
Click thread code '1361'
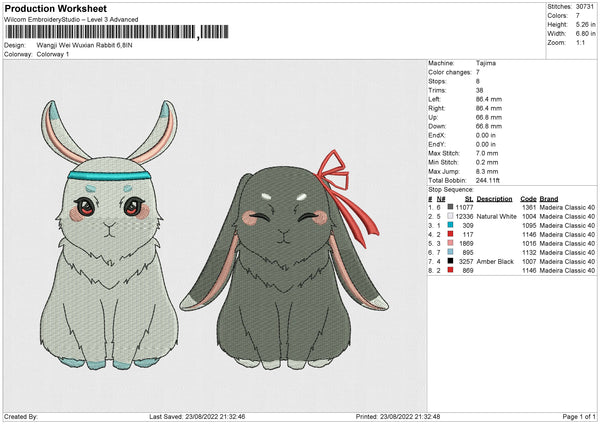(x=528, y=207)
